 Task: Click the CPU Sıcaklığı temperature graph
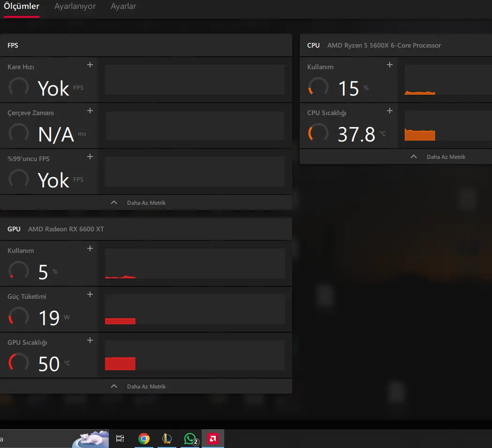tap(448, 126)
